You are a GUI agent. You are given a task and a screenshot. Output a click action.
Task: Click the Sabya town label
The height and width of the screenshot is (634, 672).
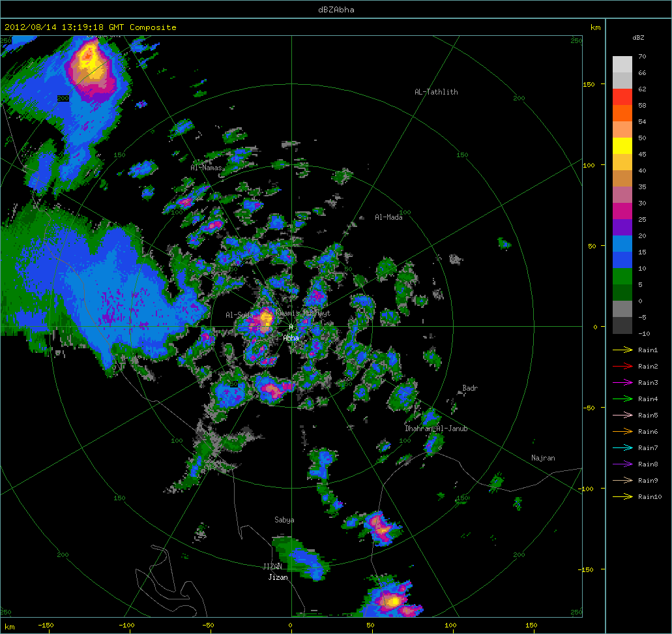tap(284, 520)
